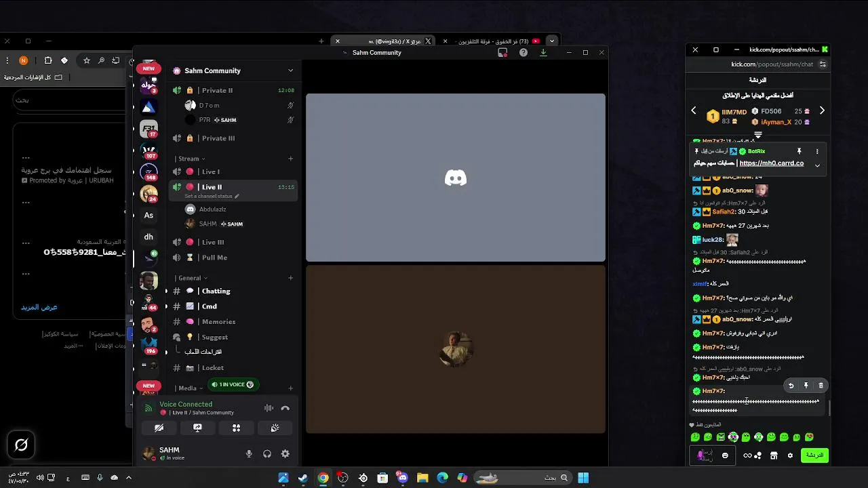Join the Private III voice channel
This screenshot has width=868, height=488.
234,138
